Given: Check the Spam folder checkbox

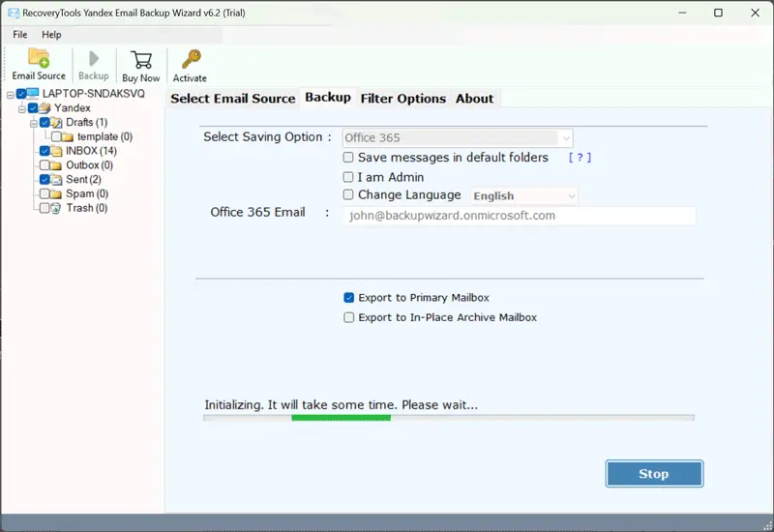Looking at the screenshot, I should click(45, 194).
